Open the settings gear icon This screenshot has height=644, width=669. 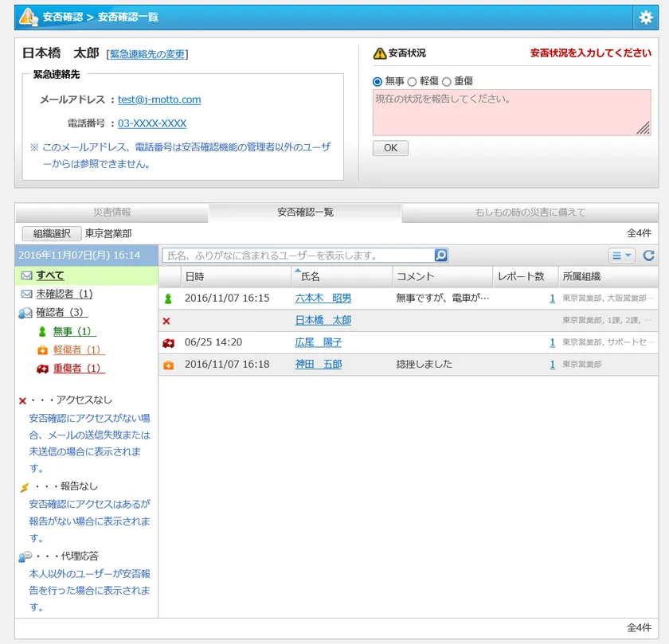pos(645,17)
